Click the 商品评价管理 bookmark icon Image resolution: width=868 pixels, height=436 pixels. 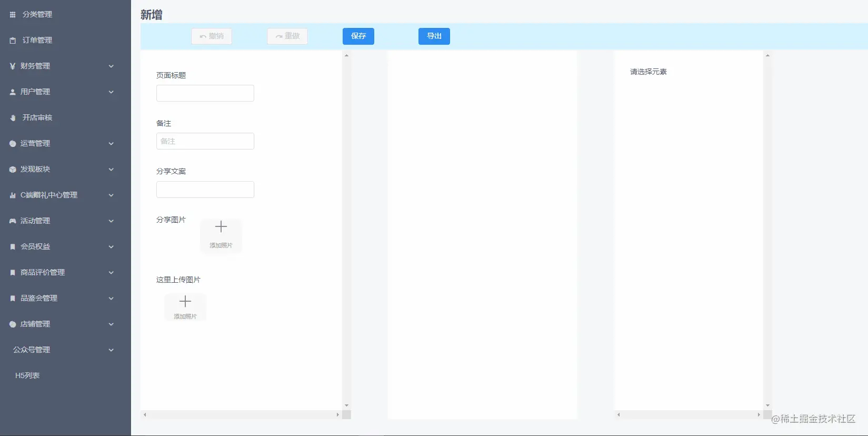[13, 273]
